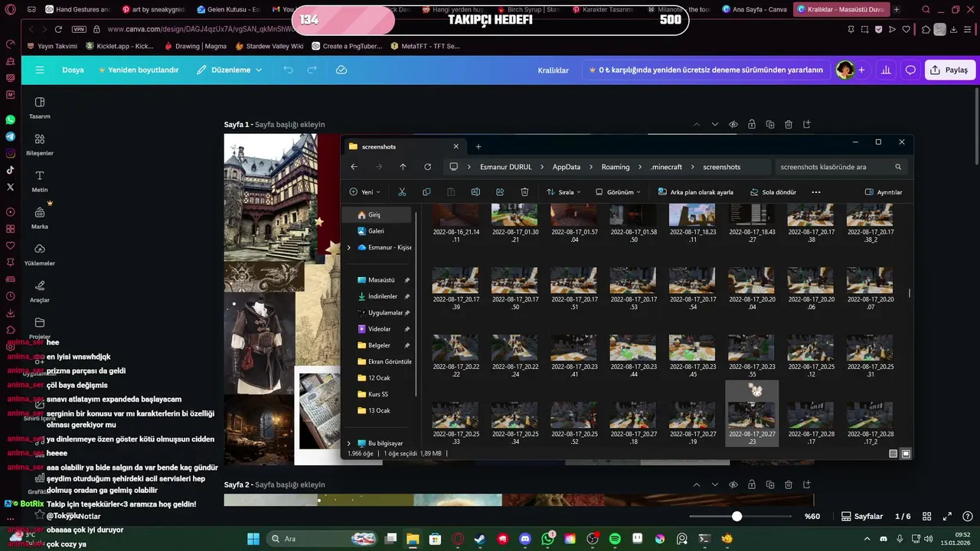This screenshot has width=980, height=551.
Task: Click Sola döndür rotate left button
Action: 773,192
